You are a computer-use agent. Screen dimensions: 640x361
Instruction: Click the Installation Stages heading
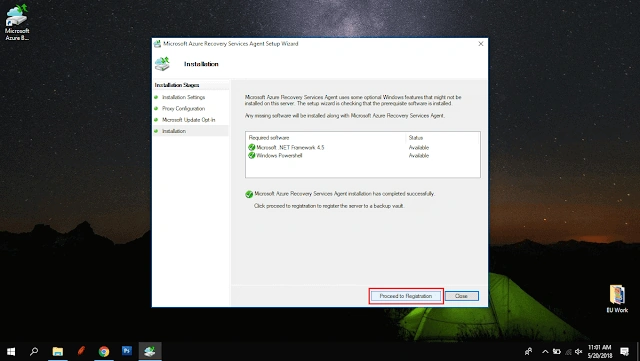(177, 85)
